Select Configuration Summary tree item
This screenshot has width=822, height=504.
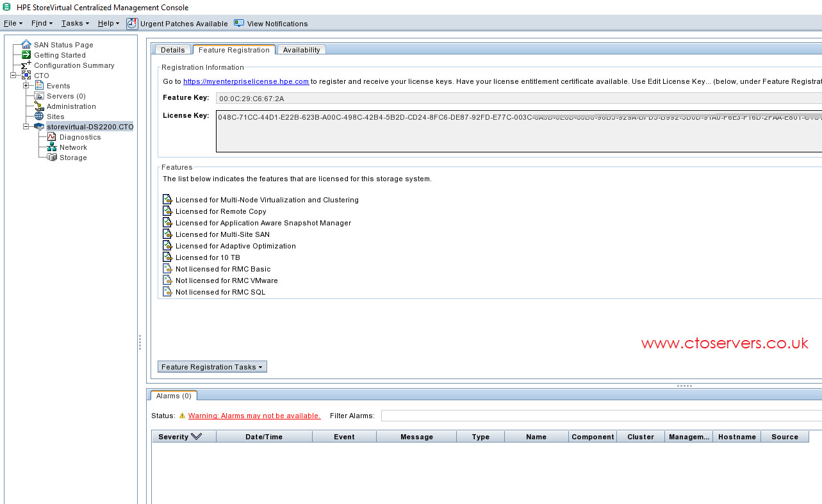tap(74, 65)
